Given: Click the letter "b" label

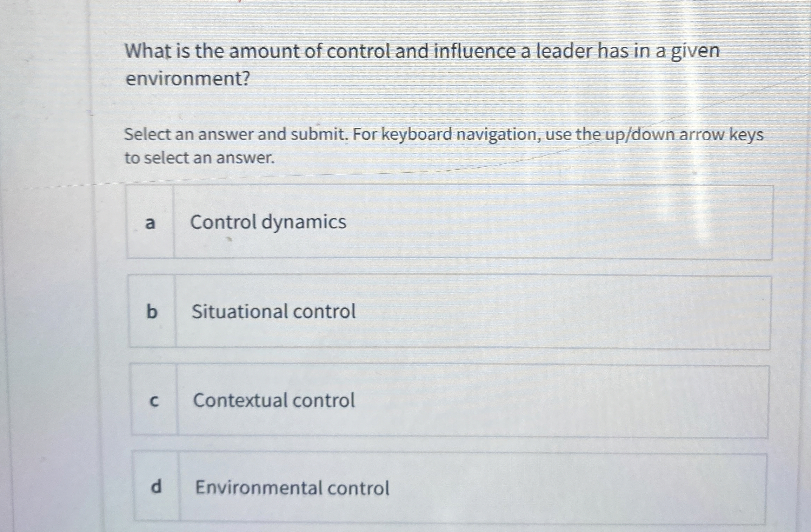Looking at the screenshot, I should pyautogui.click(x=153, y=312).
